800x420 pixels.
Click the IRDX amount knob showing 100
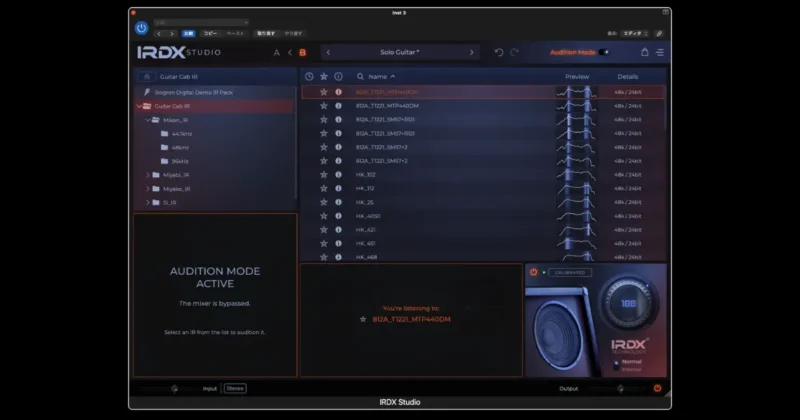pyautogui.click(x=628, y=303)
